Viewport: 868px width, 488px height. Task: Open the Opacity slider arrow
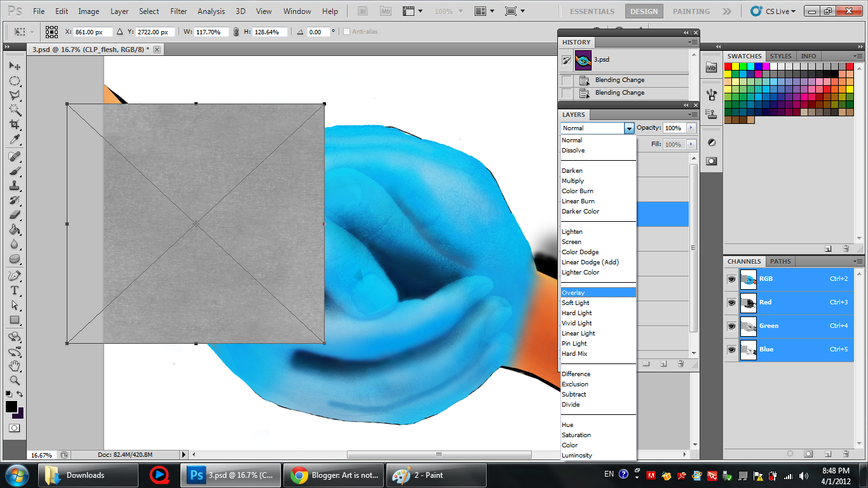691,128
